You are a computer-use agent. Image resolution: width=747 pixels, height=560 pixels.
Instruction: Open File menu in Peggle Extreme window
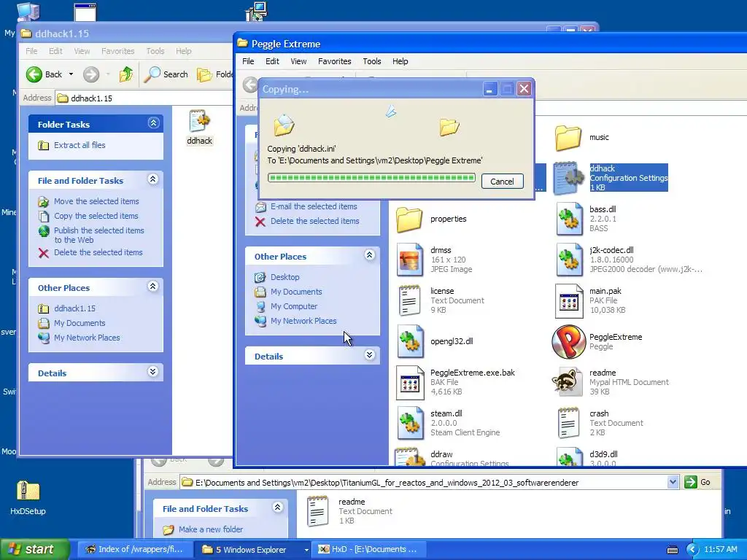(x=248, y=61)
